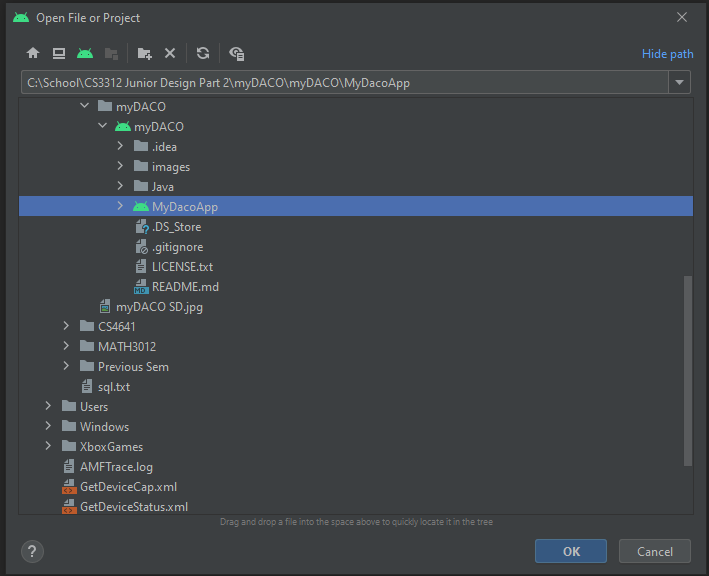Toggle show hidden files and directories
This screenshot has height=576, width=709.
click(236, 53)
